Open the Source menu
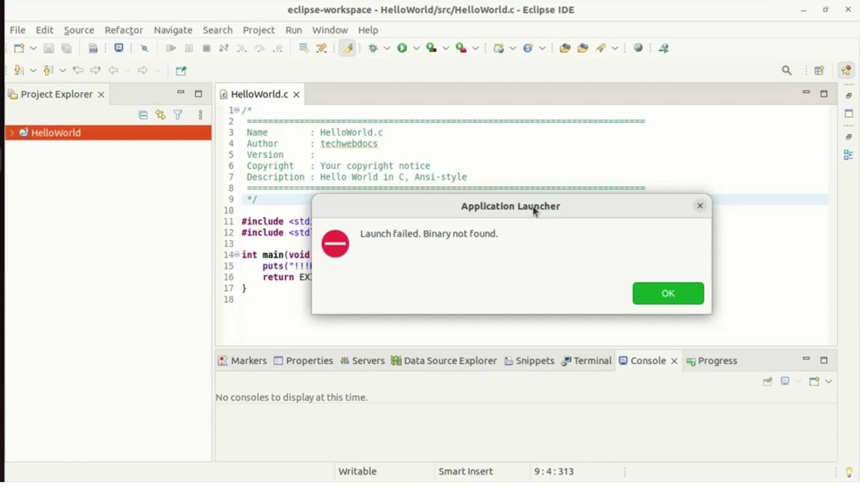The image size is (868, 488). point(79,30)
